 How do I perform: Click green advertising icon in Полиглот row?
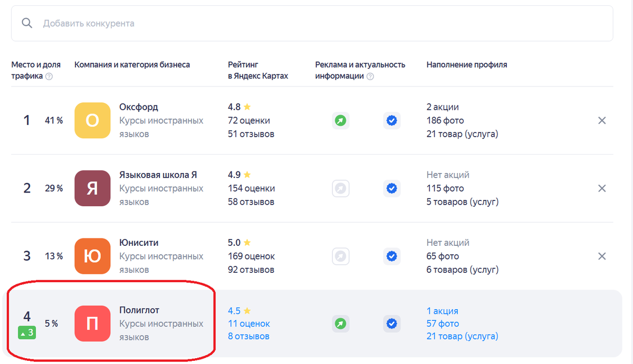[x=341, y=323]
